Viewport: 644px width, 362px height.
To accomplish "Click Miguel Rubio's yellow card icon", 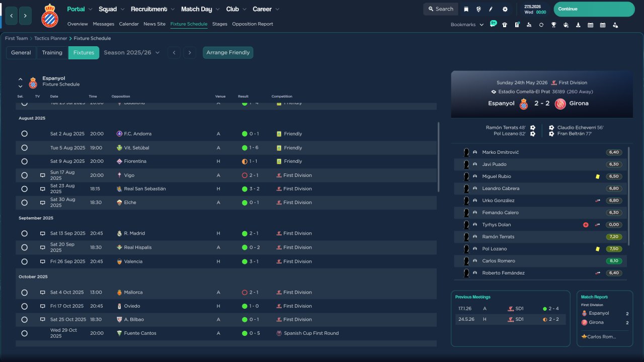I will pyautogui.click(x=597, y=176).
